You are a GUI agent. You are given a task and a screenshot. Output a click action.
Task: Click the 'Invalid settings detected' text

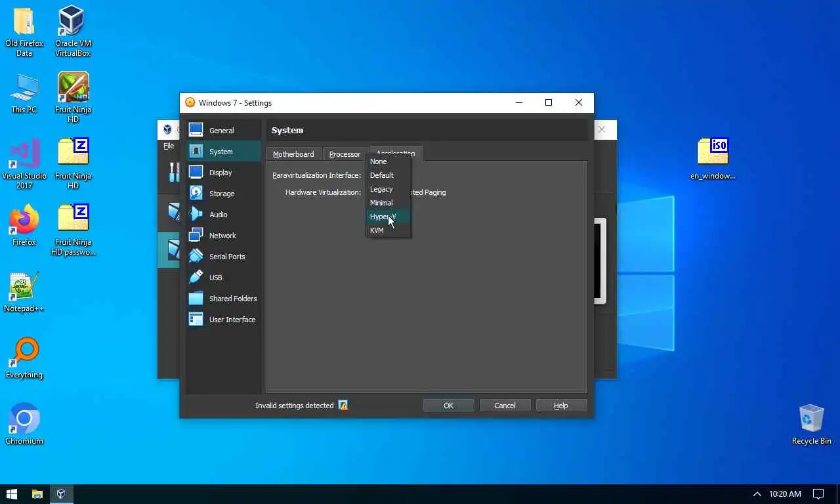pos(294,406)
